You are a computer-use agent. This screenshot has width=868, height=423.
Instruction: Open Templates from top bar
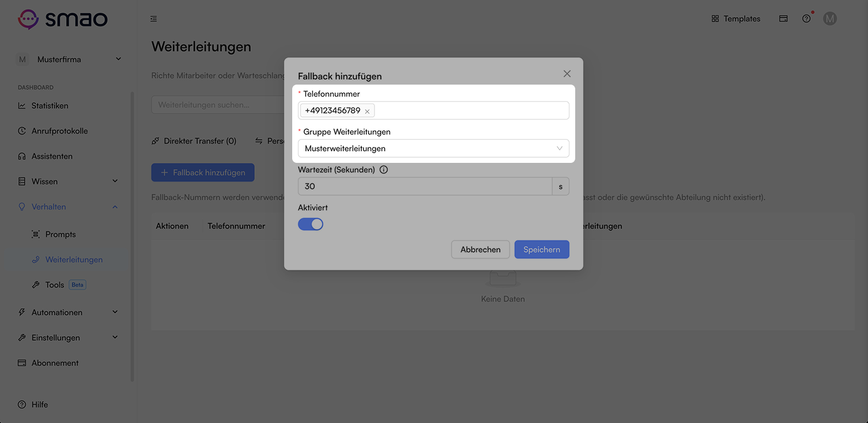tap(736, 19)
